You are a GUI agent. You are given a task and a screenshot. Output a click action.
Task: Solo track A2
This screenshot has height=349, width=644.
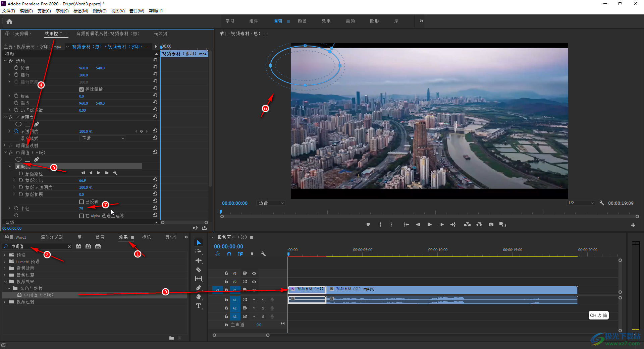tap(263, 308)
